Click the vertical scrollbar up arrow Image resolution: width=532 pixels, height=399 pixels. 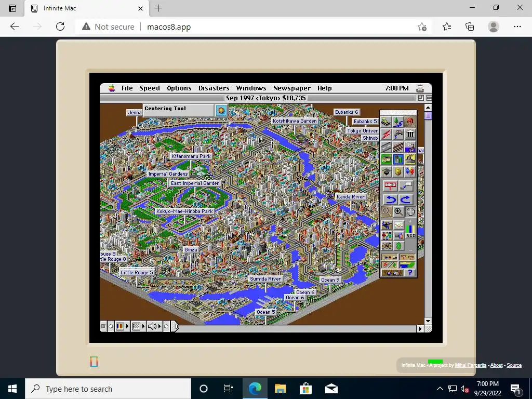coord(428,108)
